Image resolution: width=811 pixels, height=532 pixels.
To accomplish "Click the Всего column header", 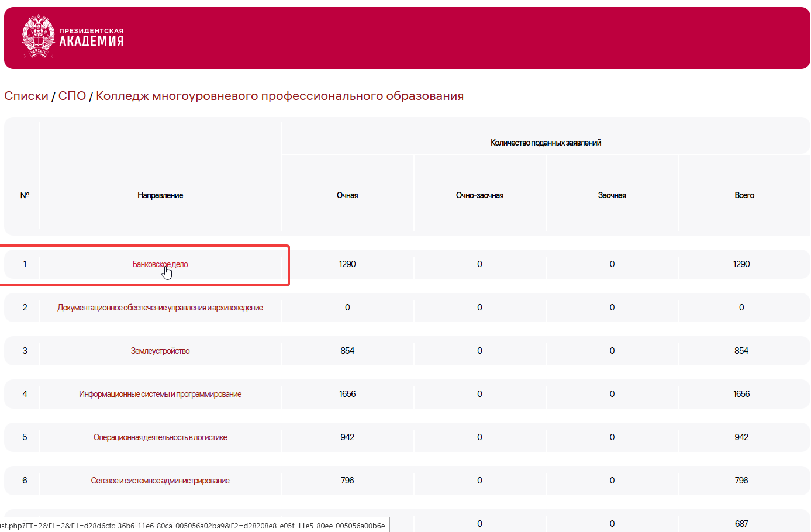I will click(x=744, y=195).
